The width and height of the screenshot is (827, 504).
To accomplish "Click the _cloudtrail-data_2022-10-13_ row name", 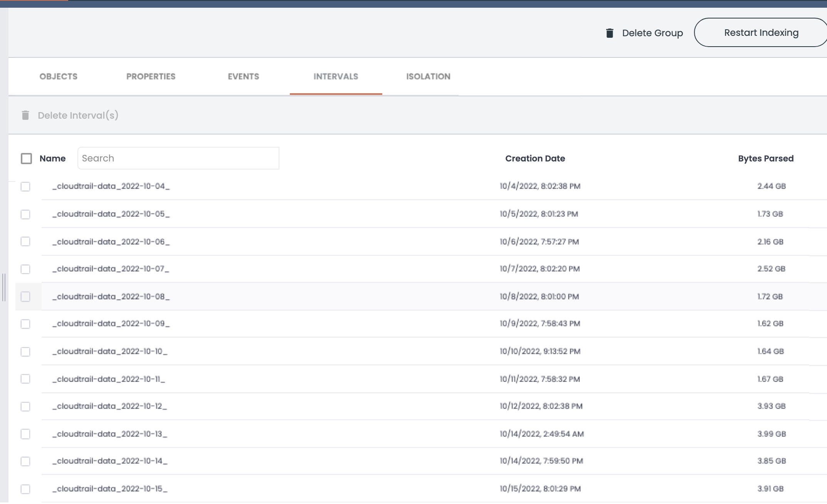I will (x=110, y=434).
